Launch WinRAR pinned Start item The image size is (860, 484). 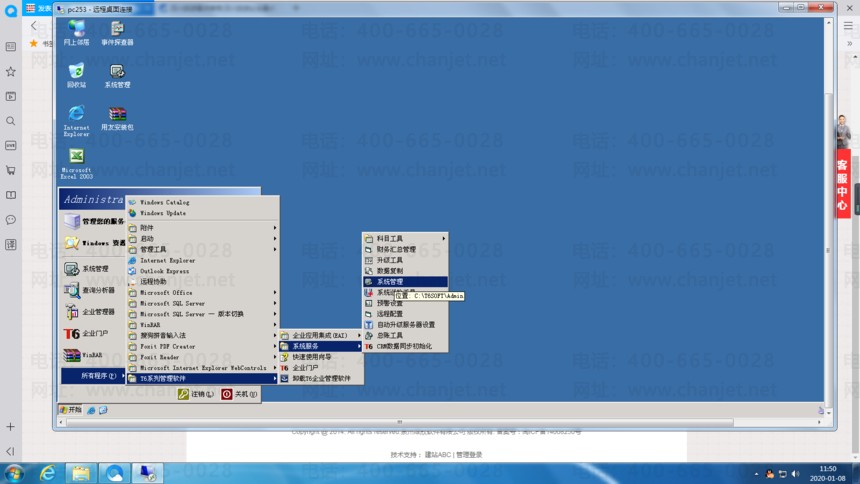point(92,355)
